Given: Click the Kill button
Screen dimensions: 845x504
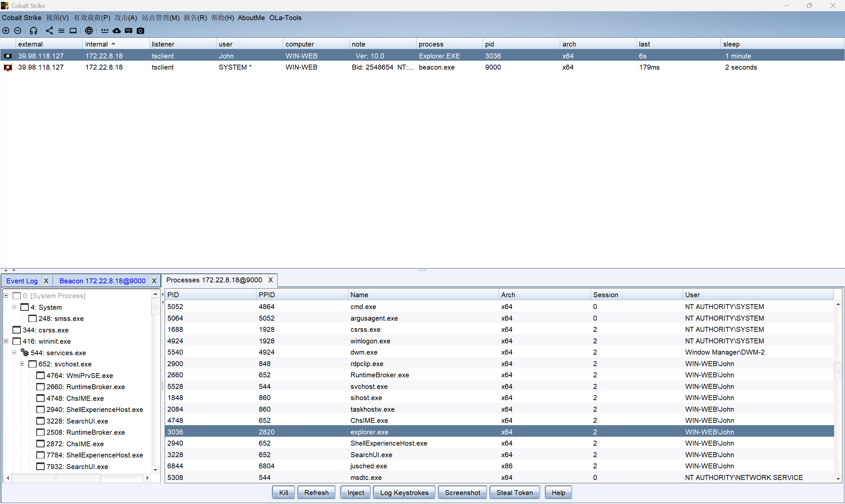Looking at the screenshot, I should tap(283, 492).
